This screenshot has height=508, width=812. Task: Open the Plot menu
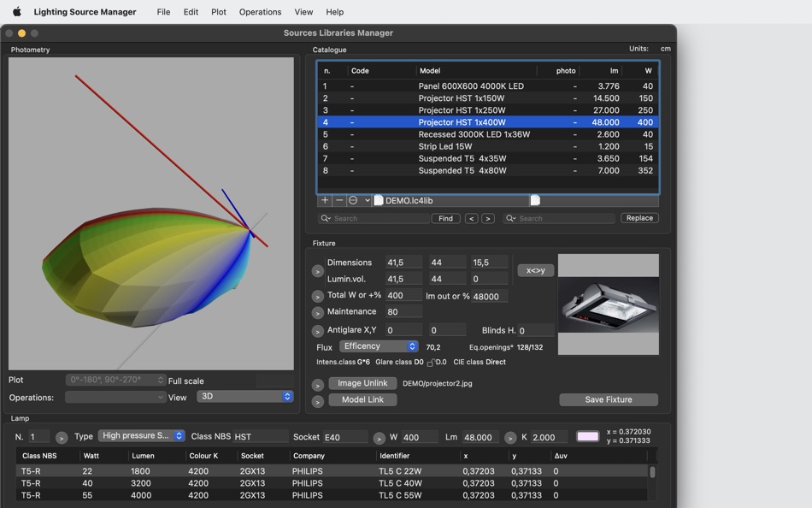pos(219,11)
